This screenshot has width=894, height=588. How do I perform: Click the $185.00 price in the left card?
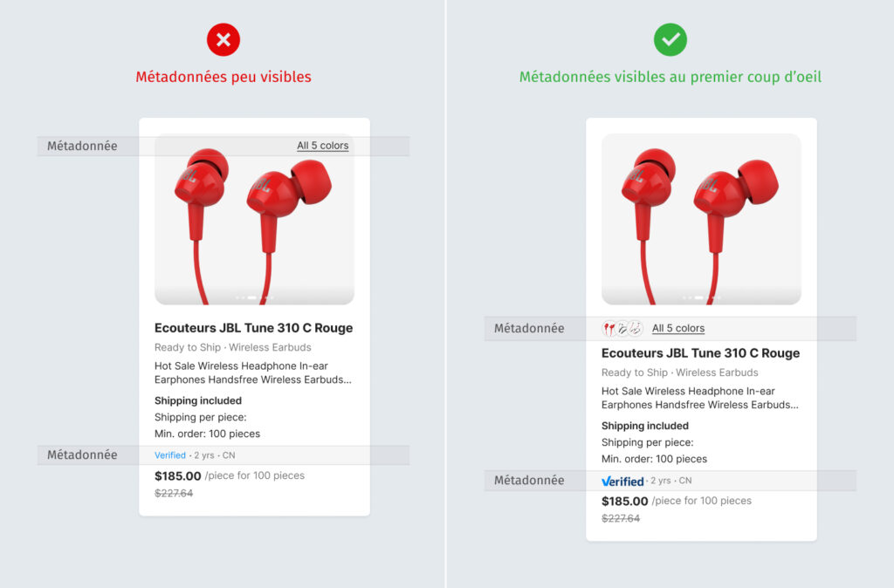177,476
